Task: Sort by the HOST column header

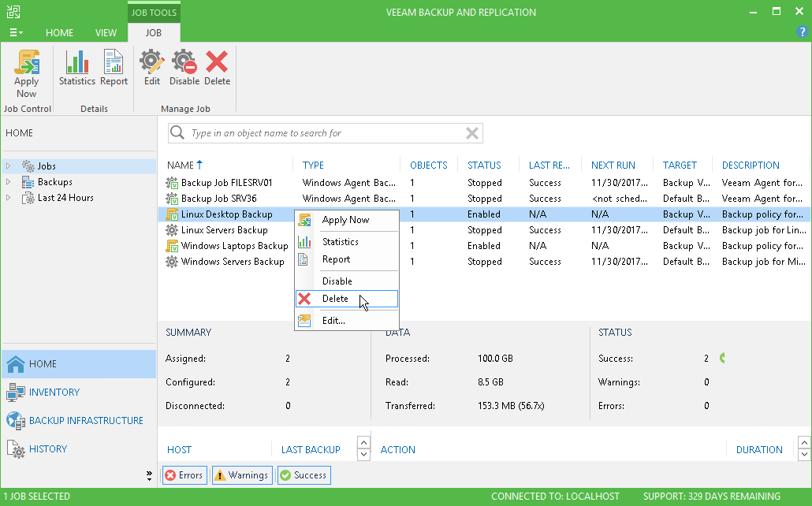Action: pyautogui.click(x=179, y=449)
